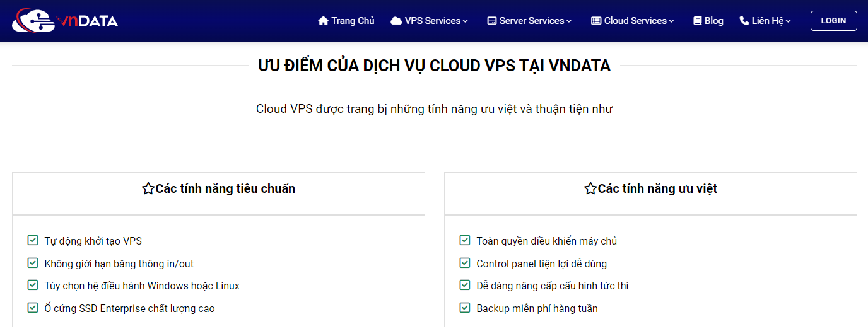
Task: Click the book icon beside Blog
Action: tap(697, 21)
